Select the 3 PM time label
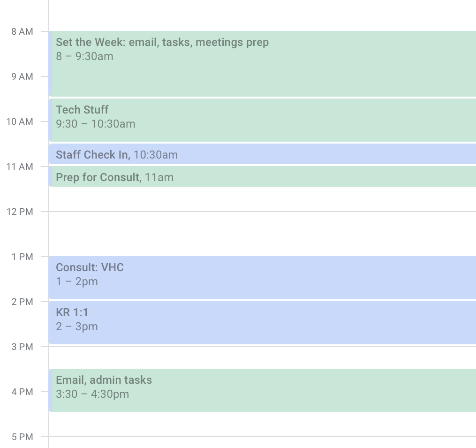The width and height of the screenshot is (476, 448). click(x=22, y=347)
